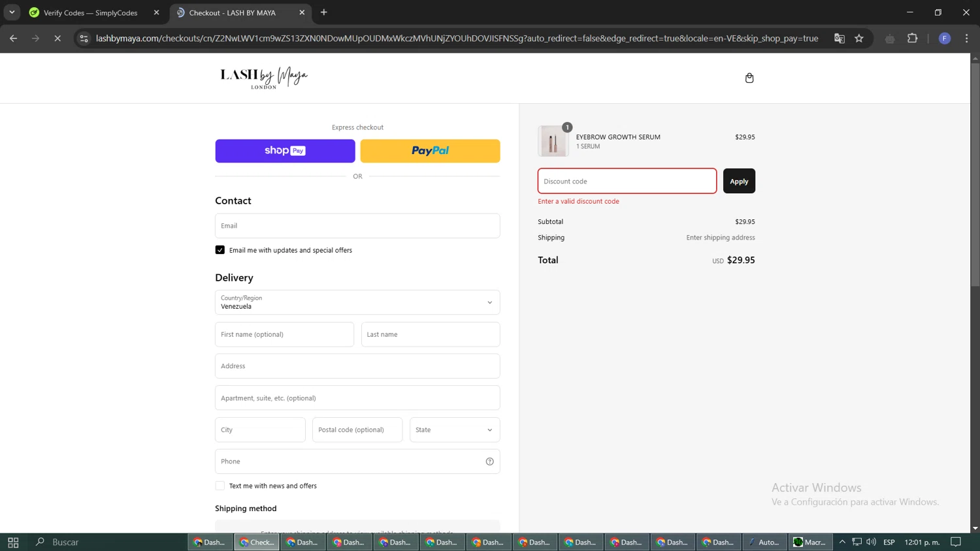Screen dimensions: 980x551
Task: Click the Apartment, suite, etc. field
Action: pos(357,398)
